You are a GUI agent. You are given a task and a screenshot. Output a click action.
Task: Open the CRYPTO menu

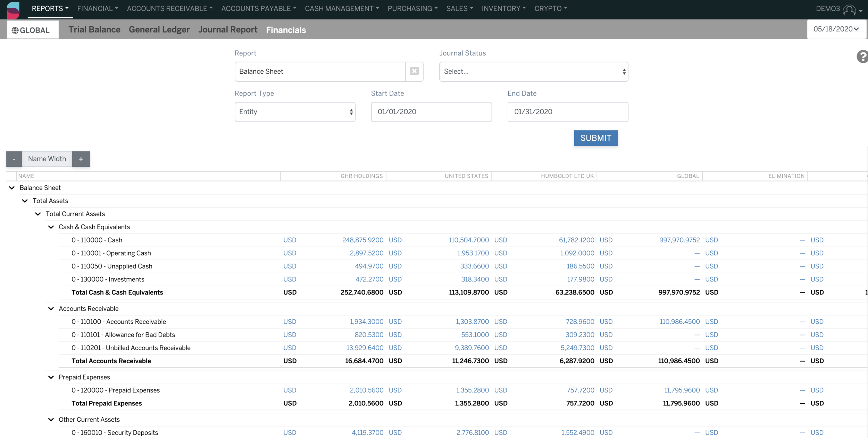(551, 8)
